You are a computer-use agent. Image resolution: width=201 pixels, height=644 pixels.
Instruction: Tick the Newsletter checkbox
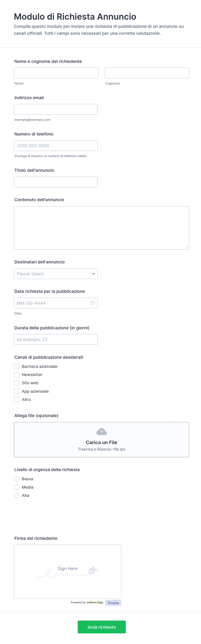(16, 375)
